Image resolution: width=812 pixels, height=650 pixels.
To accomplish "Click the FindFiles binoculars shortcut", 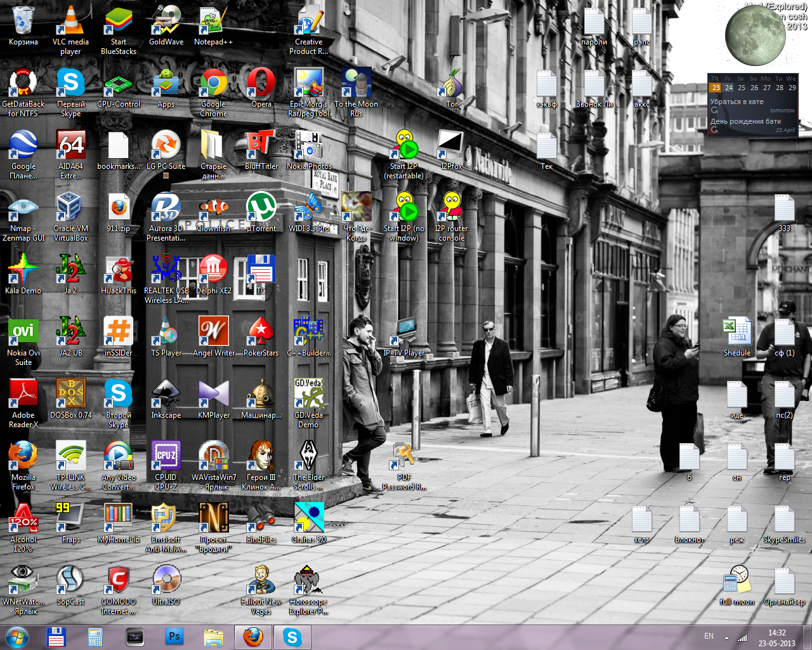I will (x=261, y=524).
